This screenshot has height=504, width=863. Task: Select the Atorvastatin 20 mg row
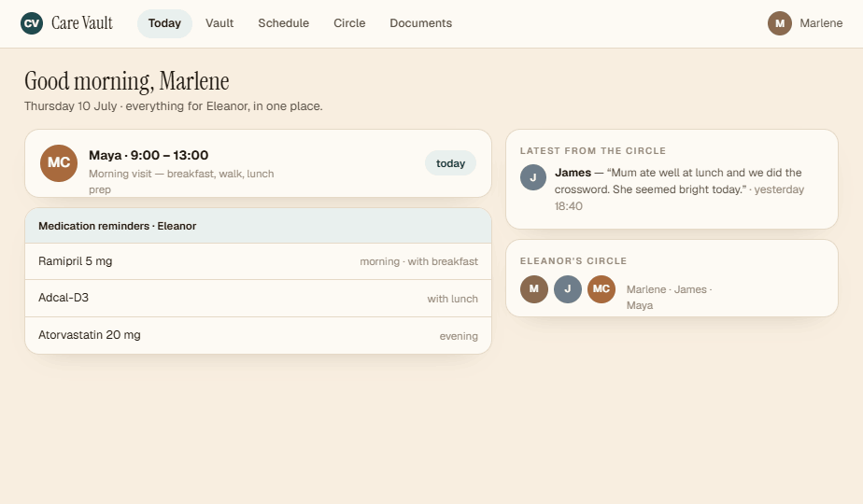point(258,335)
